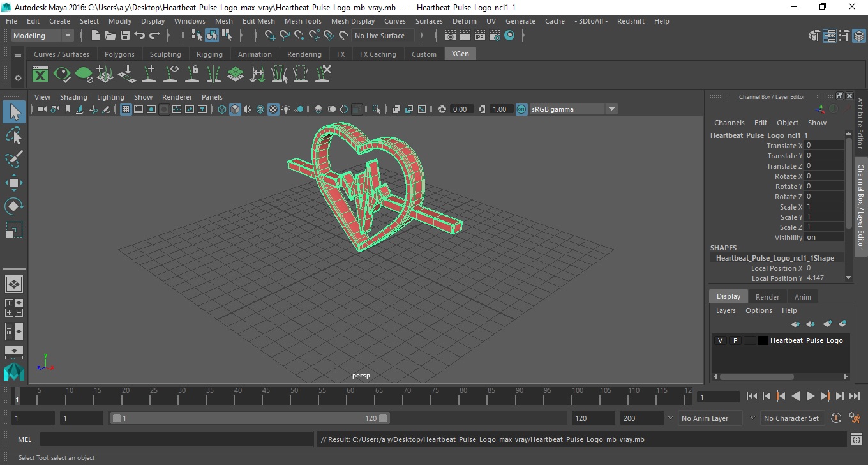
Task: Play animation forwards
Action: pos(811,396)
